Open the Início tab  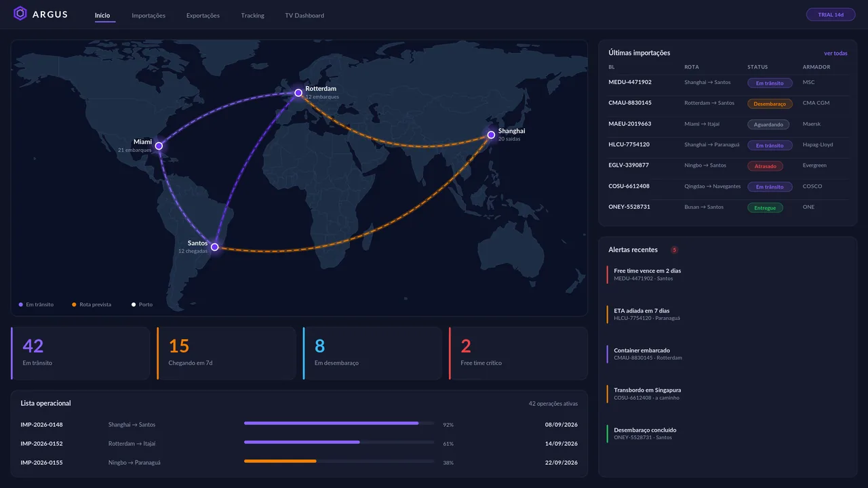pos(102,16)
